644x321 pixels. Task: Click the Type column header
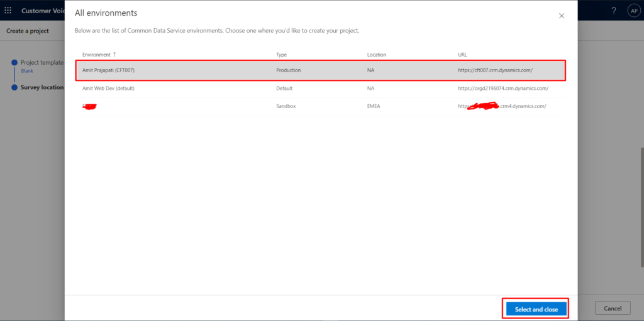281,55
